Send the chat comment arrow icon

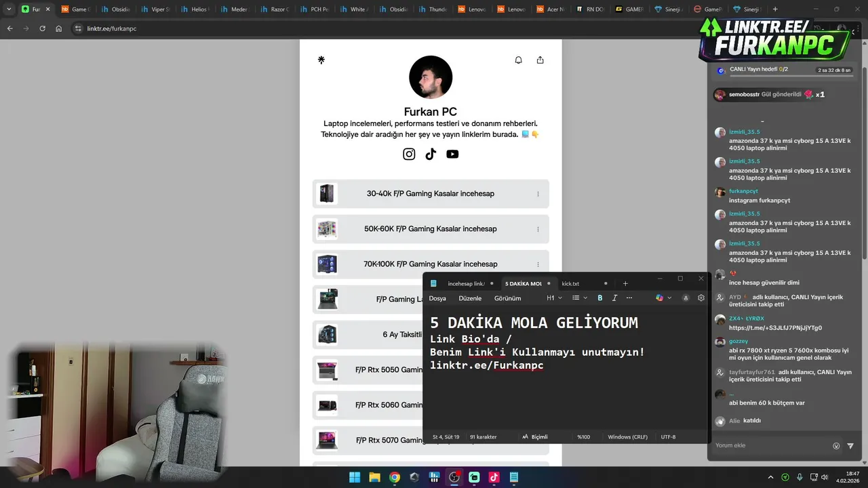coord(850,446)
